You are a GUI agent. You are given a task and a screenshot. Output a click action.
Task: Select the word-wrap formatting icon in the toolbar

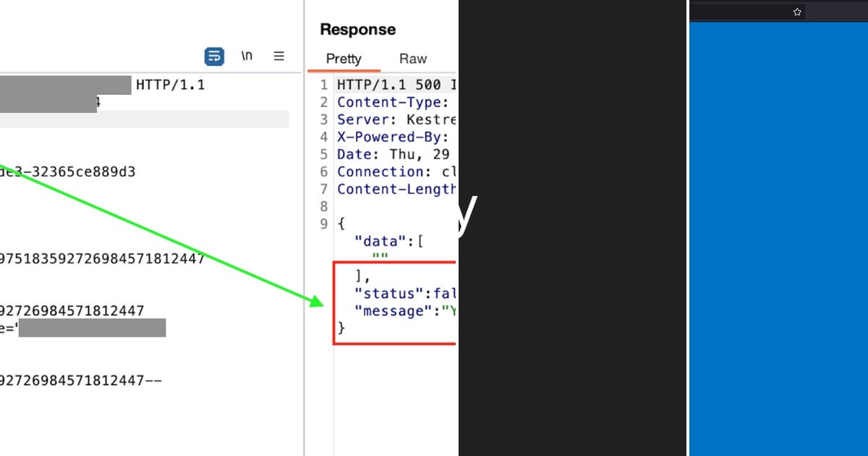tap(213, 56)
